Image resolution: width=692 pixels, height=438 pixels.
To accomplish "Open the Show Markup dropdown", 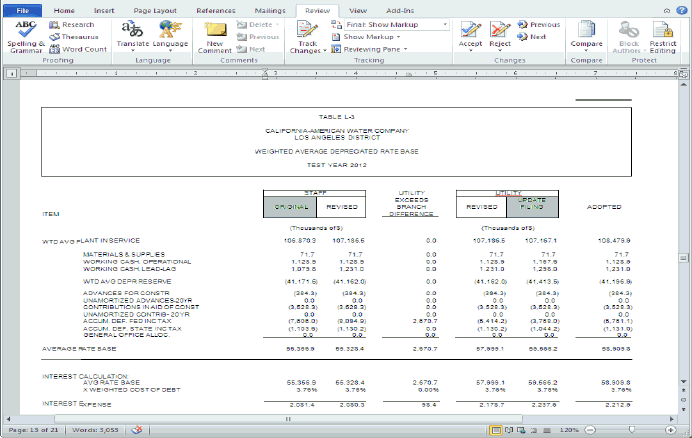I will [369, 36].
